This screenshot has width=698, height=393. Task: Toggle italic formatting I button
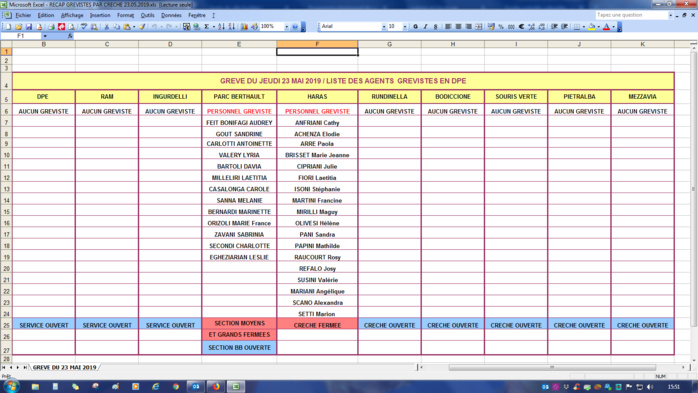tap(425, 27)
